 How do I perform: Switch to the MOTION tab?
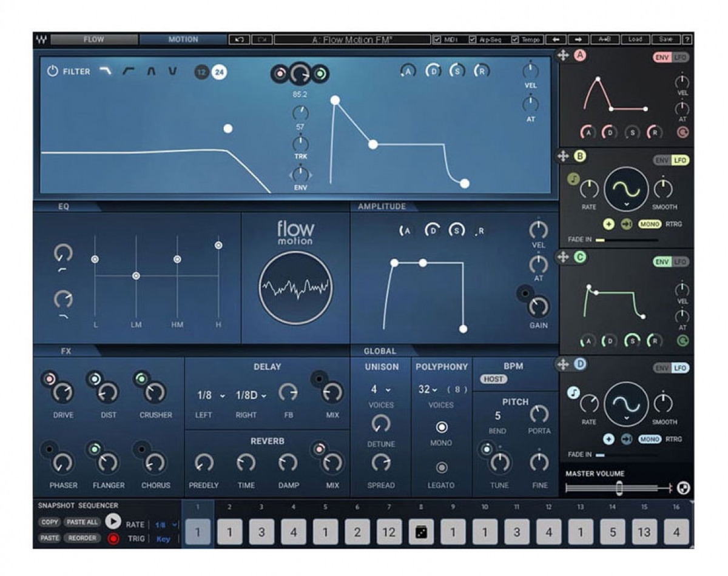coord(183,40)
